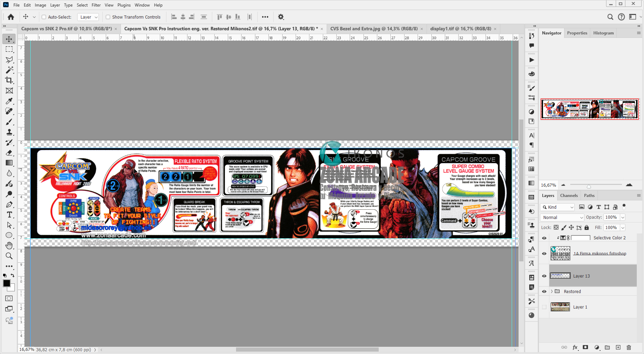Select the Horizontal Type tool
Viewport: 644px width, 354px height.
click(9, 215)
